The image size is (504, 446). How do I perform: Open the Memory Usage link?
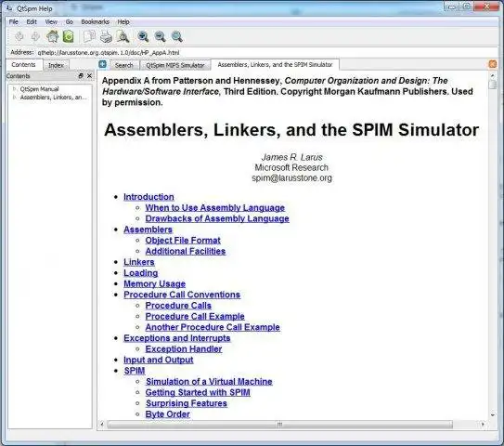pos(155,283)
